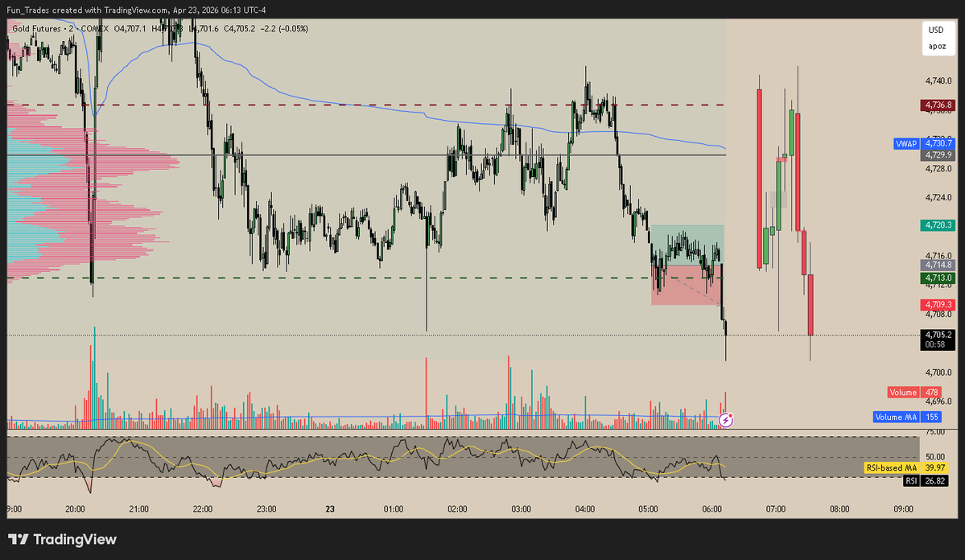The height and width of the screenshot is (560, 965).
Task: Click the black RSI badge showing 26.82
Action: pyautogui.click(x=924, y=480)
